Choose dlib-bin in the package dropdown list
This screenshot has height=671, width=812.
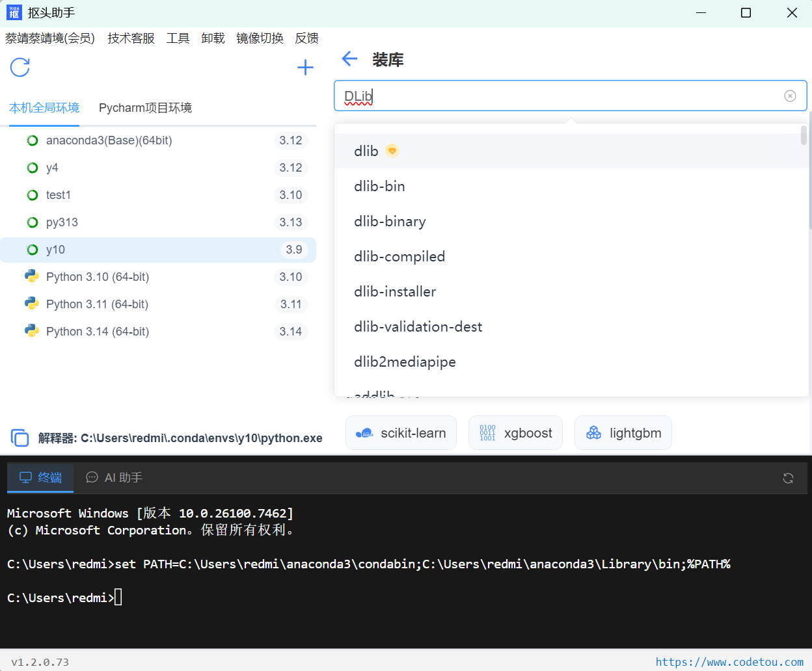(x=379, y=186)
